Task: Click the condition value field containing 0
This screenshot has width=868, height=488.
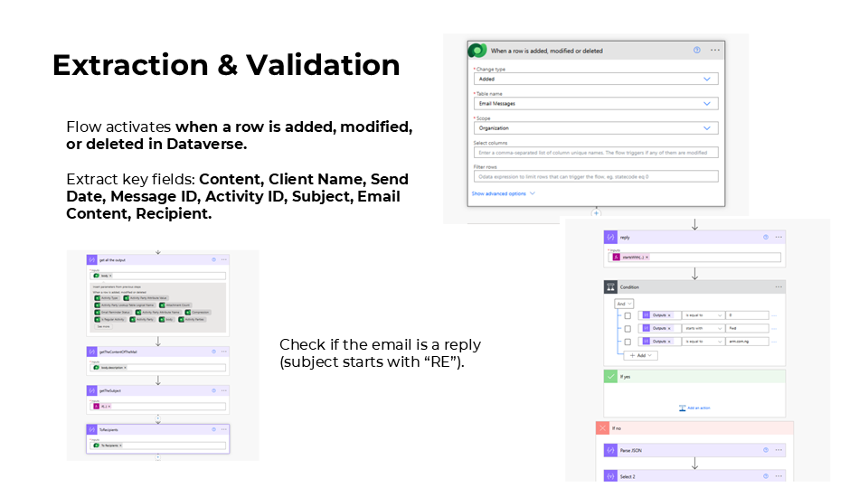Action: 748,315
